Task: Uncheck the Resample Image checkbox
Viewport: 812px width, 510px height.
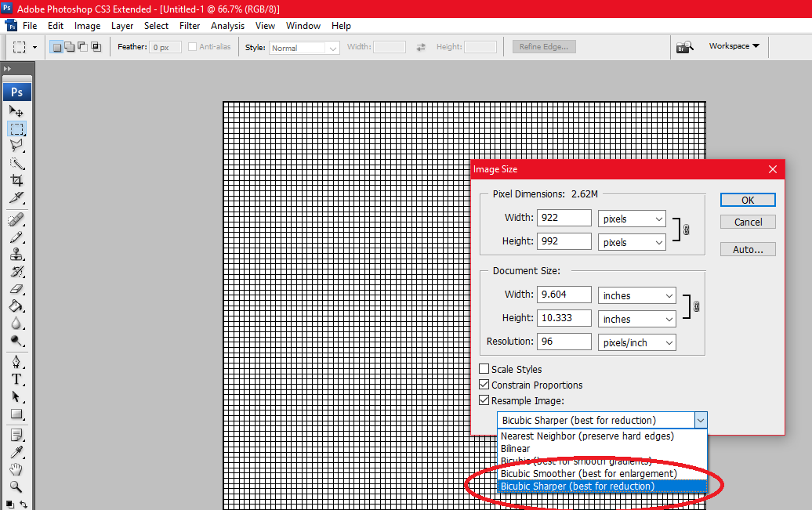Action: click(484, 400)
